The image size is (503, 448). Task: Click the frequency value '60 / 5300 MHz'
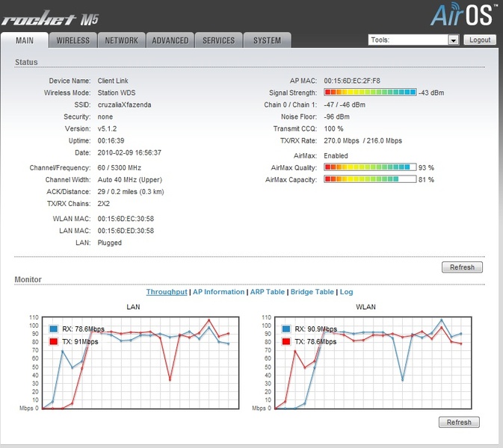tap(120, 167)
